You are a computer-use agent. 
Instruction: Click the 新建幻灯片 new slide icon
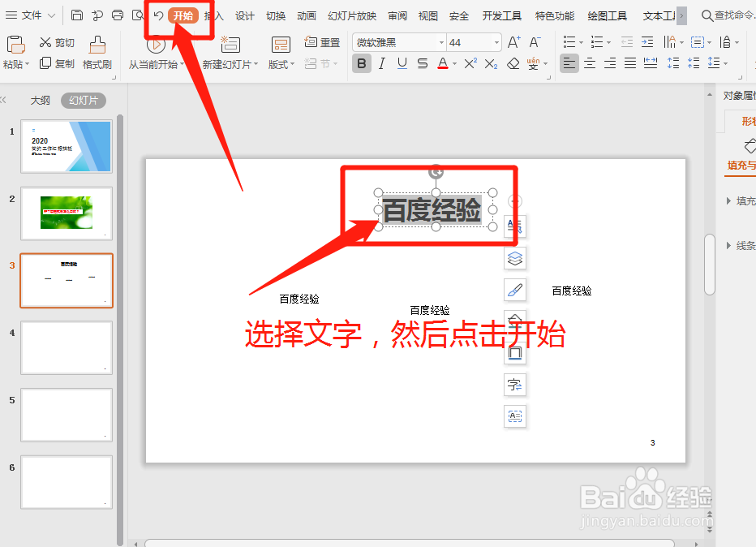tap(230, 45)
